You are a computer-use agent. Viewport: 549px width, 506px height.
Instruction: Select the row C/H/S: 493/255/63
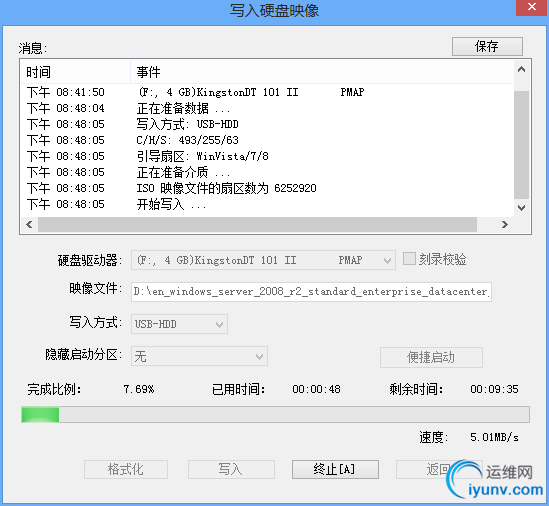point(267,140)
